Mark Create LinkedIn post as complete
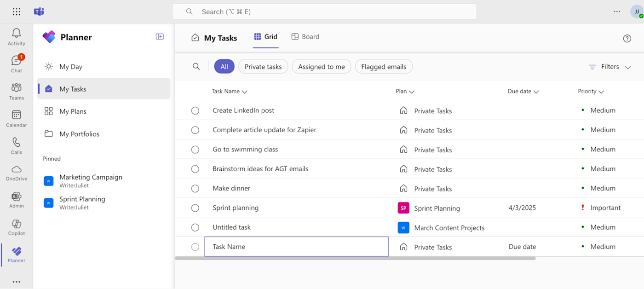The width and height of the screenshot is (644, 289). coord(195,110)
